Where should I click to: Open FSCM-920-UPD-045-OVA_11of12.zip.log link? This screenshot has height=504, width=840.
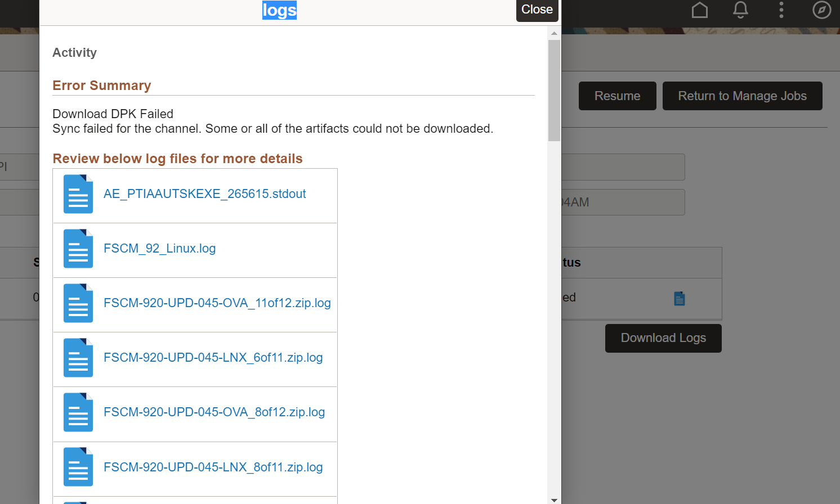point(217,303)
